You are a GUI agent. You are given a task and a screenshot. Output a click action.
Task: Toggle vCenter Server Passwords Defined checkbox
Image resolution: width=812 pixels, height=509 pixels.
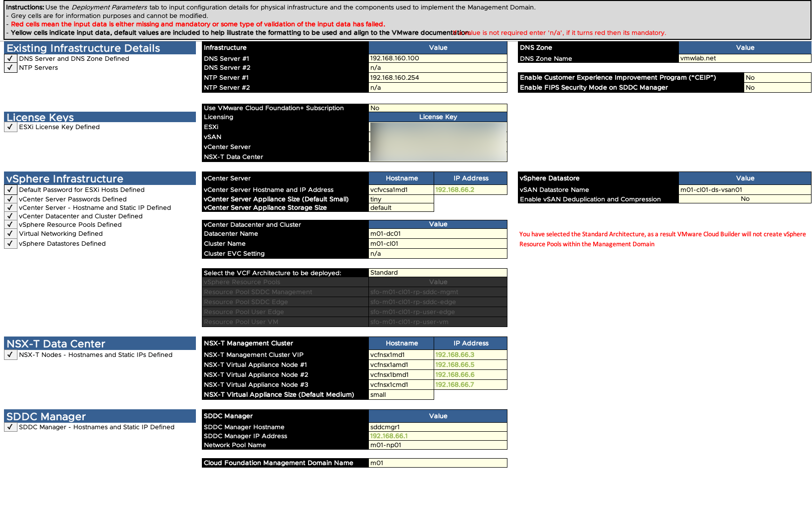(x=10, y=199)
